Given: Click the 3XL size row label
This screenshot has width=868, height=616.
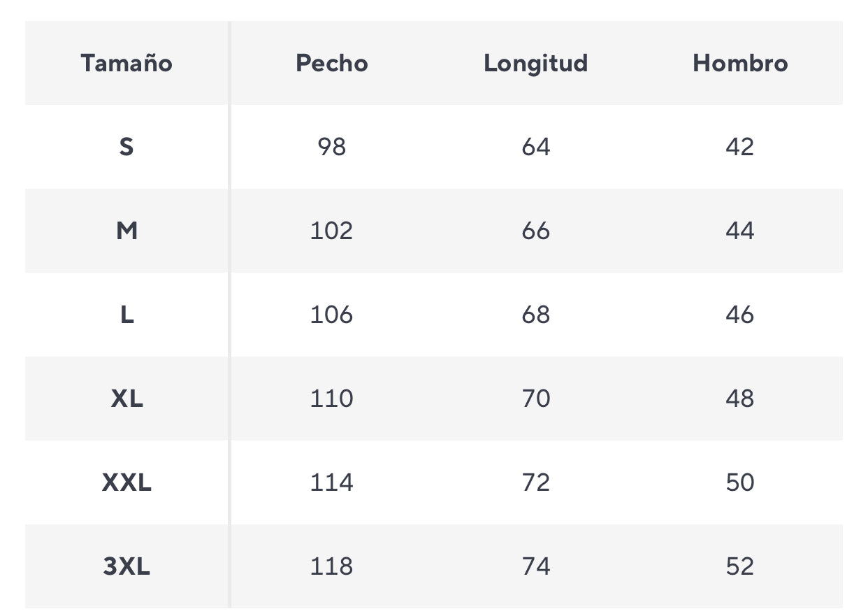Looking at the screenshot, I should click(x=126, y=566).
